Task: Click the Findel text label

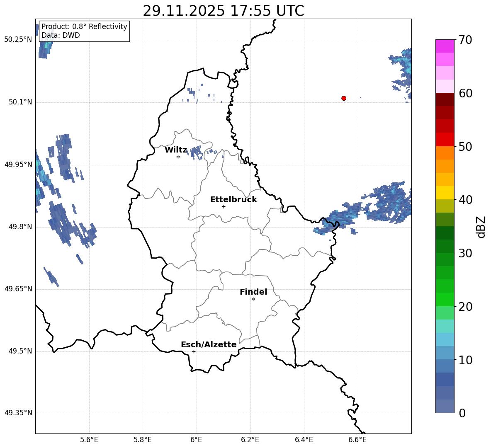Action: click(x=253, y=292)
